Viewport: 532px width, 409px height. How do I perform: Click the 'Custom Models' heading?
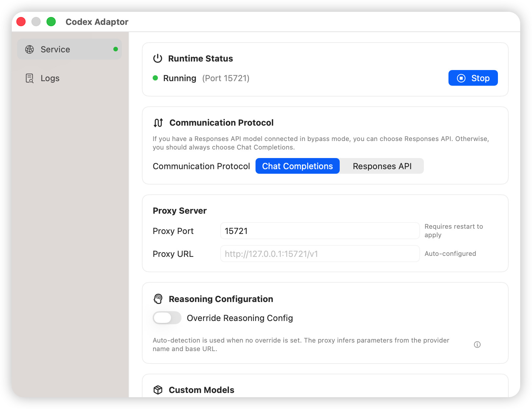(x=201, y=390)
